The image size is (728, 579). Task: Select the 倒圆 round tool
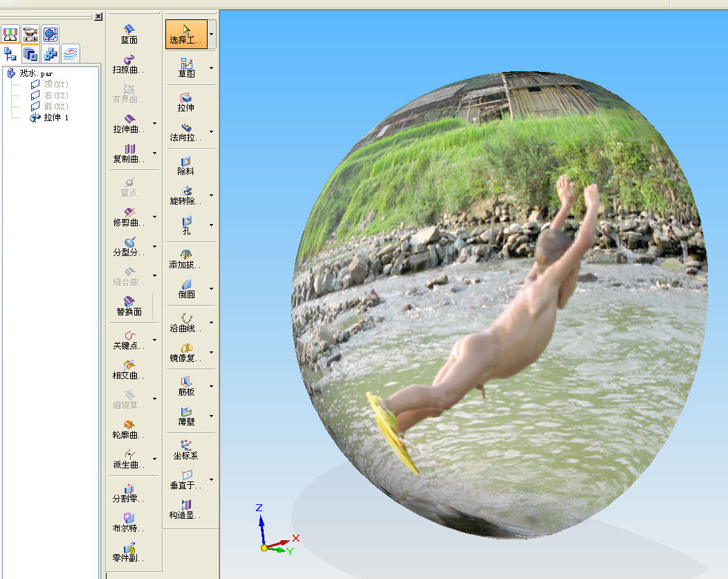tap(186, 288)
